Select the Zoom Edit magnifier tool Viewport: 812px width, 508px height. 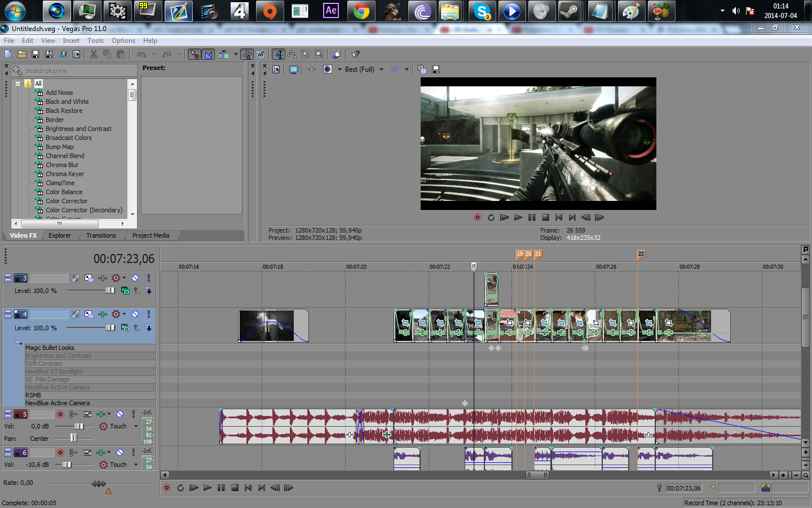click(x=319, y=54)
